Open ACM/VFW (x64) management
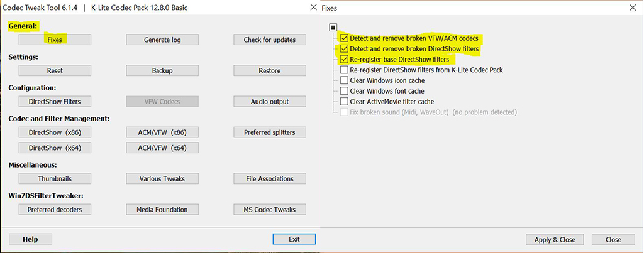This screenshot has width=644, height=253. point(162,148)
